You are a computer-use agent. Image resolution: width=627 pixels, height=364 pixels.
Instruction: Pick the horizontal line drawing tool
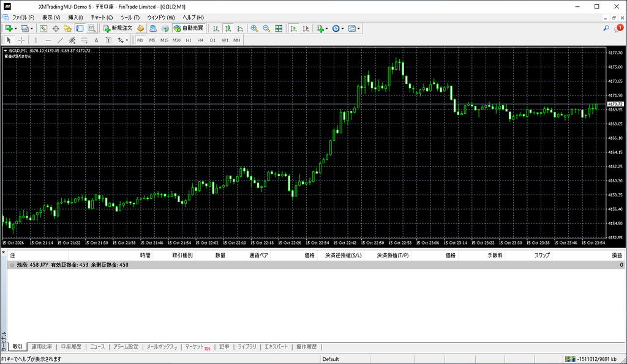48,40
